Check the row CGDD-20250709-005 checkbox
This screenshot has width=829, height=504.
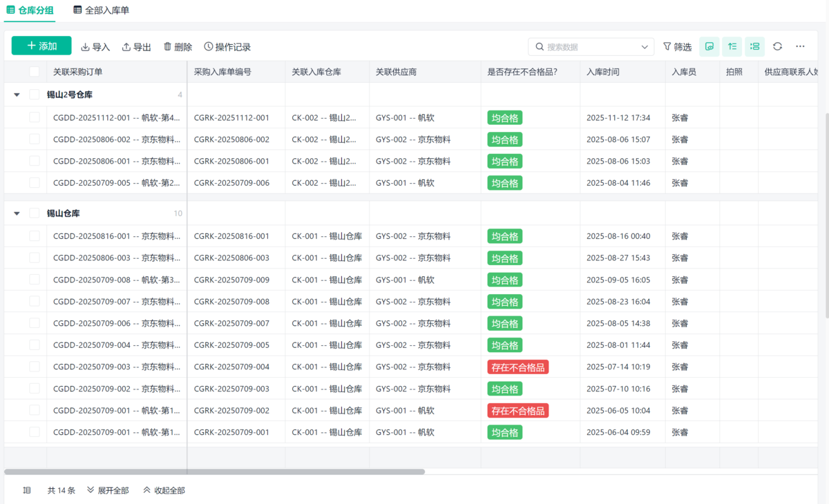[x=35, y=183]
